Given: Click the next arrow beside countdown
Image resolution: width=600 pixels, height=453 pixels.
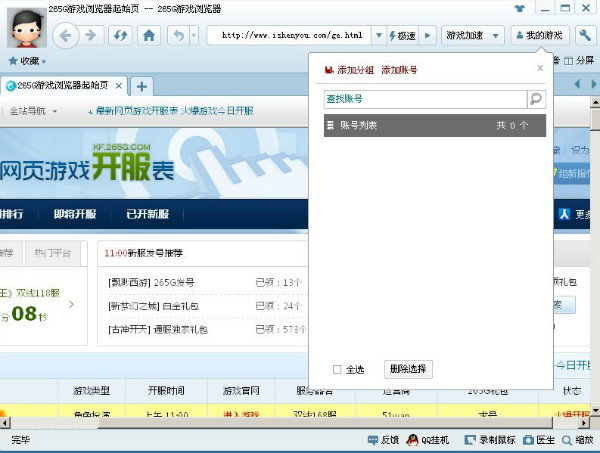Looking at the screenshot, I should pos(71,305).
